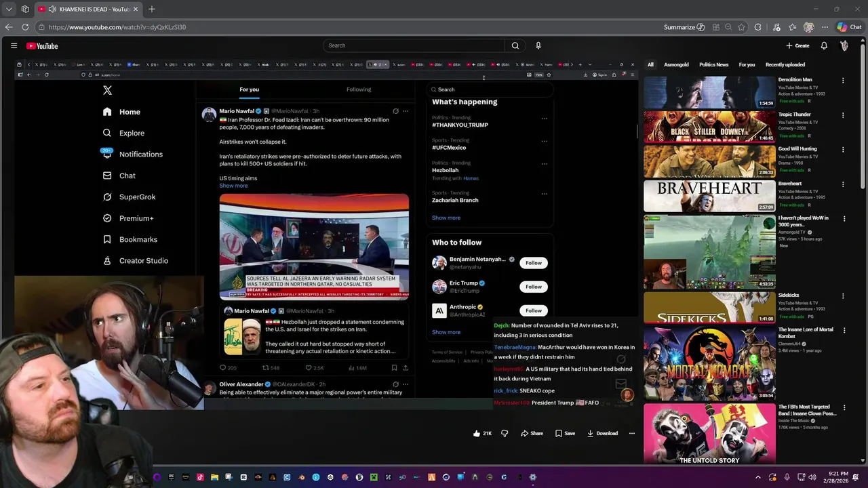868x488 pixels.
Task: Open browser settings and more ellipsis
Action: 825,27
